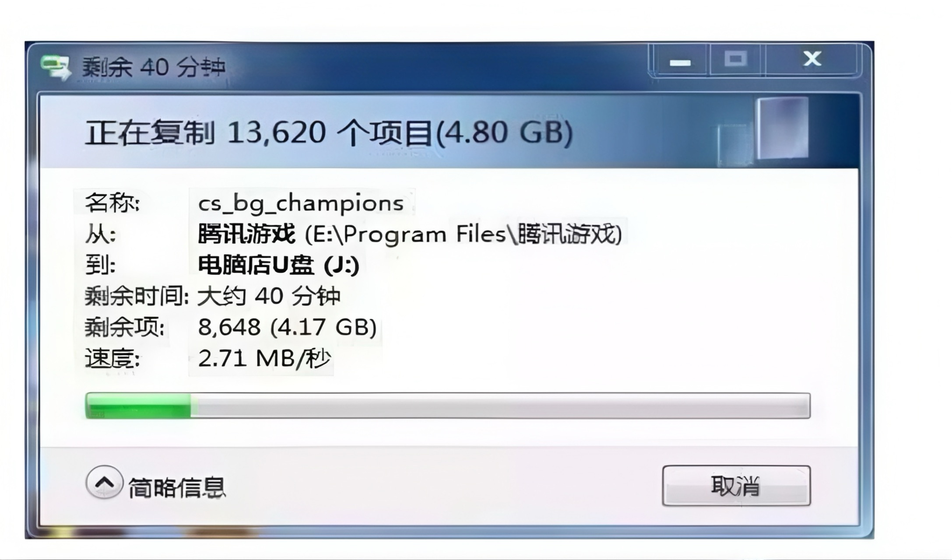
Task: Click the speed value 2.71 MB/秒
Action: 263,359
